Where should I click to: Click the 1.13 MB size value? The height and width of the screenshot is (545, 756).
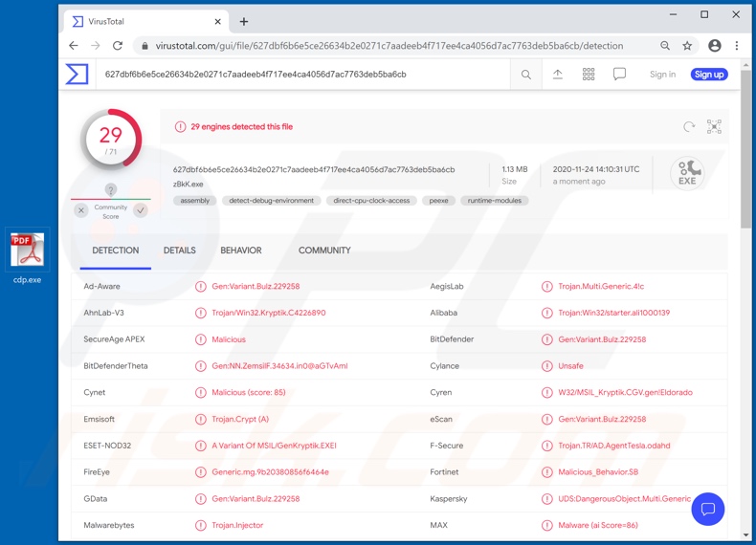[x=515, y=169]
